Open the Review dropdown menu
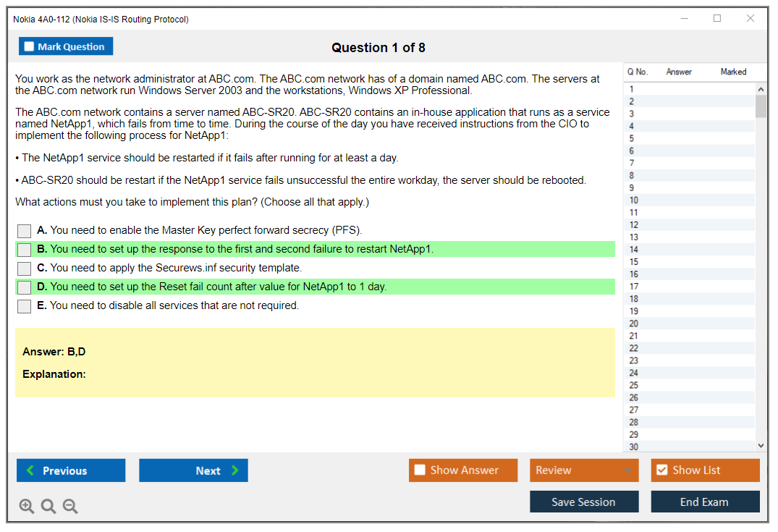 pyautogui.click(x=584, y=470)
